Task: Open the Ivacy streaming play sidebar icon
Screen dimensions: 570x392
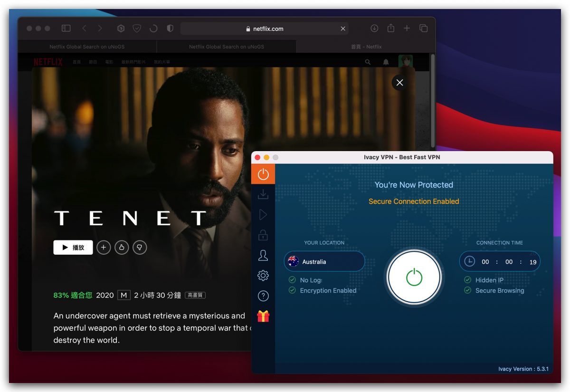Action: pos(263,215)
